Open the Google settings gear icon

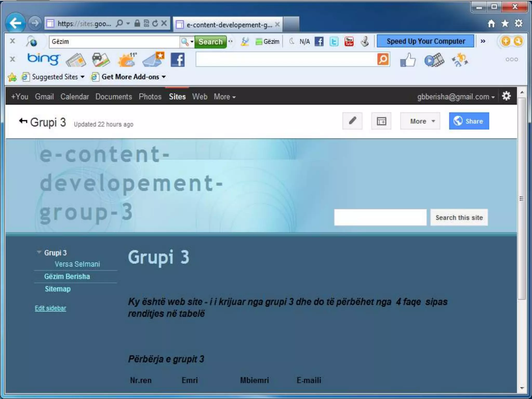coord(506,96)
